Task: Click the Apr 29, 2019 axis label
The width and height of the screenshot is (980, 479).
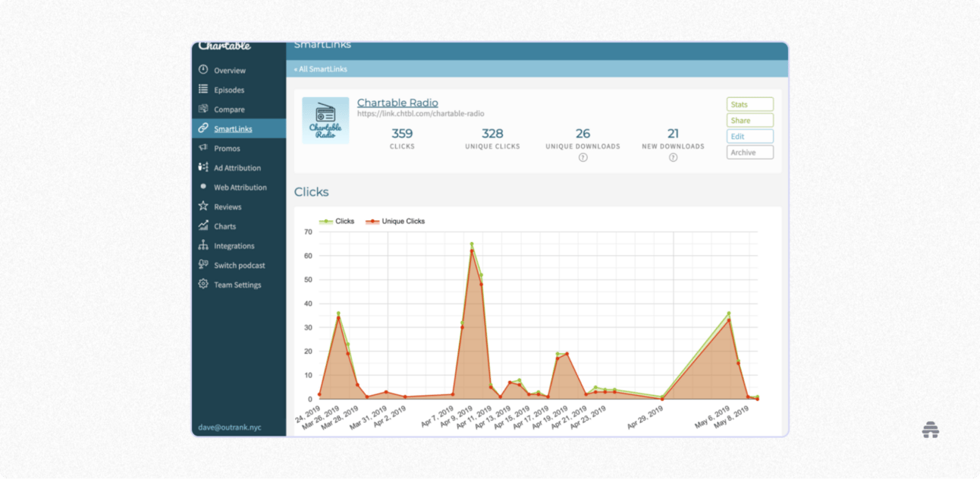Action: tap(645, 418)
